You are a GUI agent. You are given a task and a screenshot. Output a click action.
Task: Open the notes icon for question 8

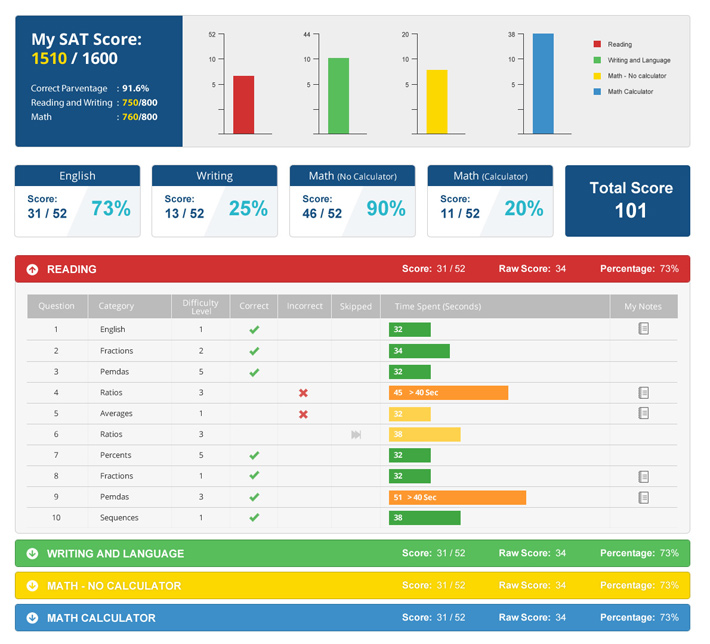coord(643,476)
